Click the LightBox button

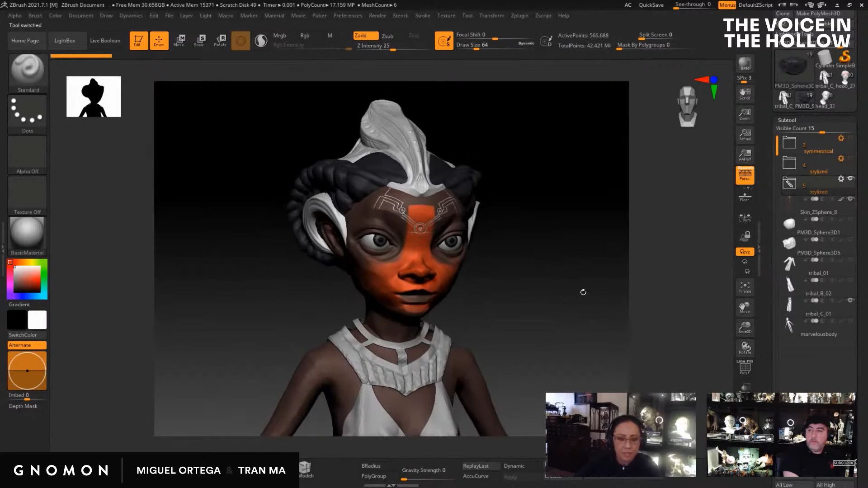[x=65, y=40]
